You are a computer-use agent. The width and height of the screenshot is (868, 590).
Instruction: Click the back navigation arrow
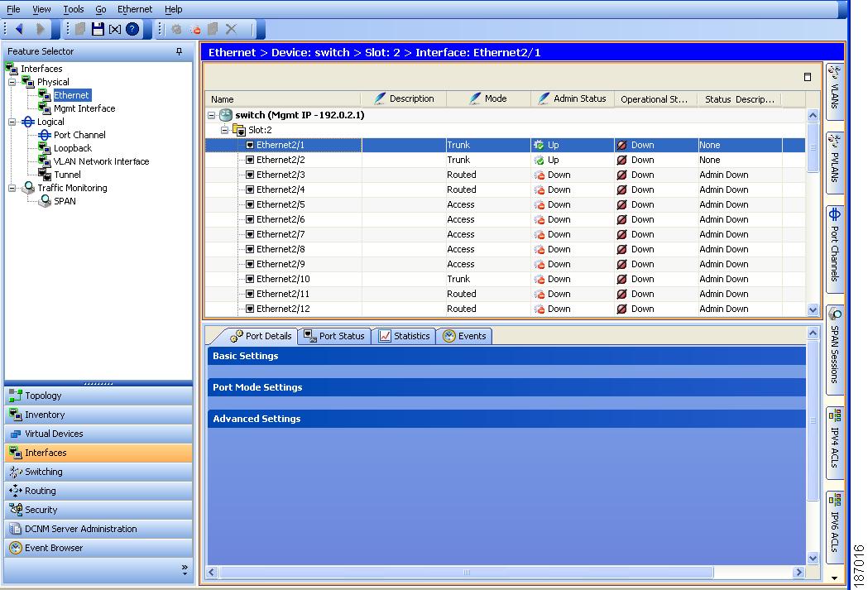tap(18, 28)
